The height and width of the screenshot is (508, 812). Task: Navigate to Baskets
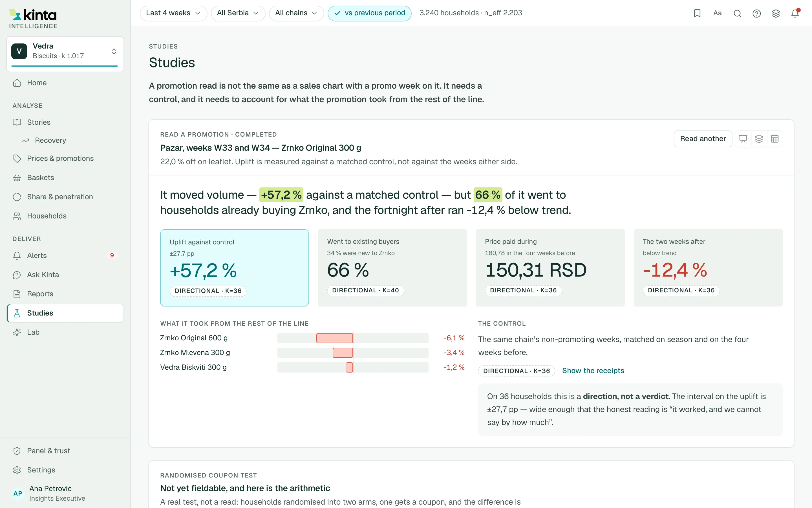pyautogui.click(x=65, y=178)
